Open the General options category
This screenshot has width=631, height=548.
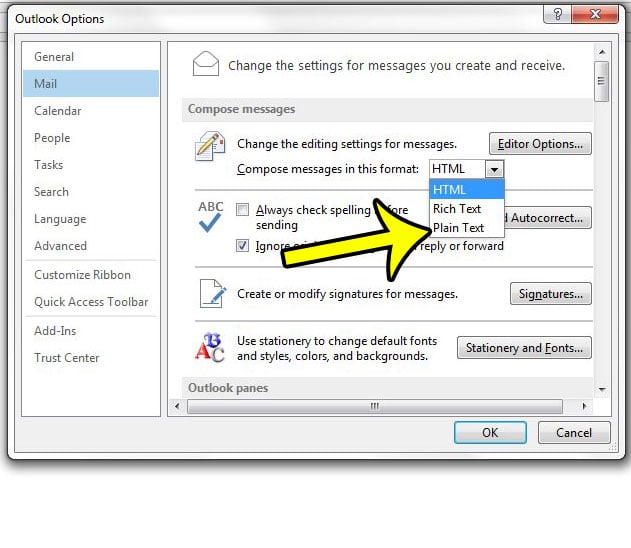click(x=91, y=57)
